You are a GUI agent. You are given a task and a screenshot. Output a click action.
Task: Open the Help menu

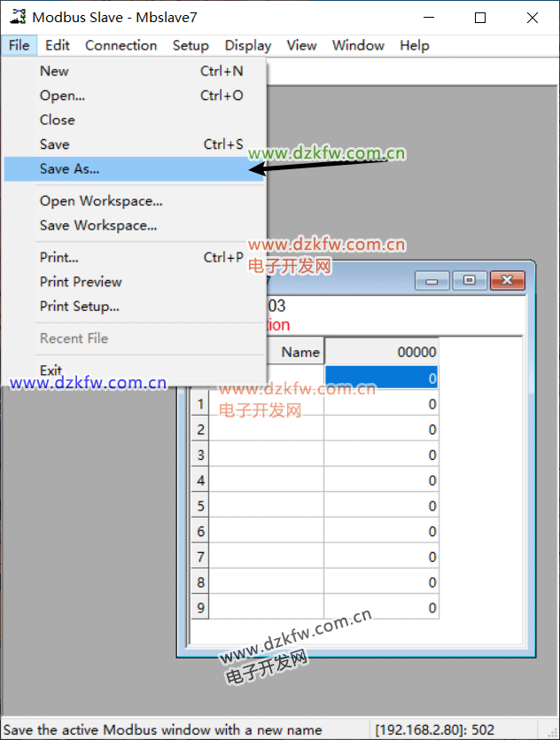click(x=414, y=45)
